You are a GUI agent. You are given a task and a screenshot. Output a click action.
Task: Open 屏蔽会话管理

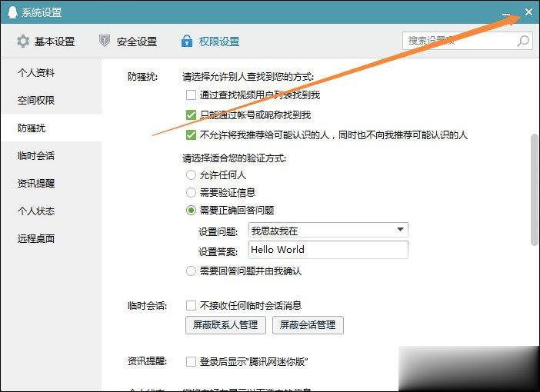coord(308,325)
